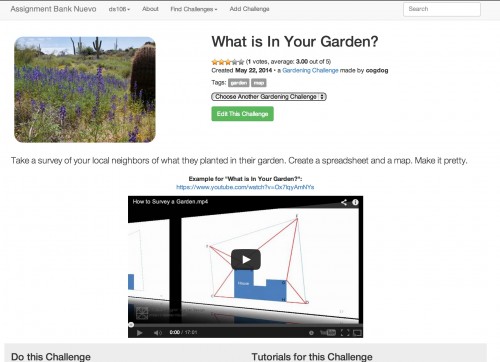Rate the challenge with the fifth star
The width and height of the screenshot is (500, 362).
coord(241,62)
